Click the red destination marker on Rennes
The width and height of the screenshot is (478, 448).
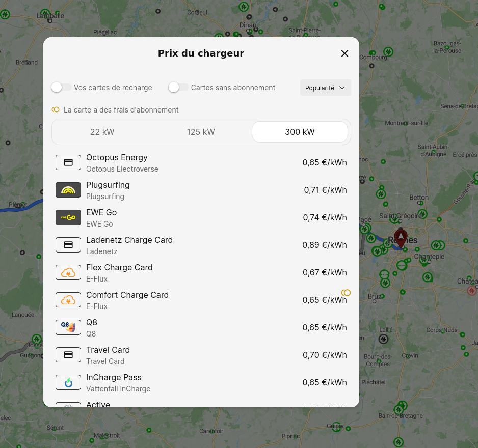402,238
